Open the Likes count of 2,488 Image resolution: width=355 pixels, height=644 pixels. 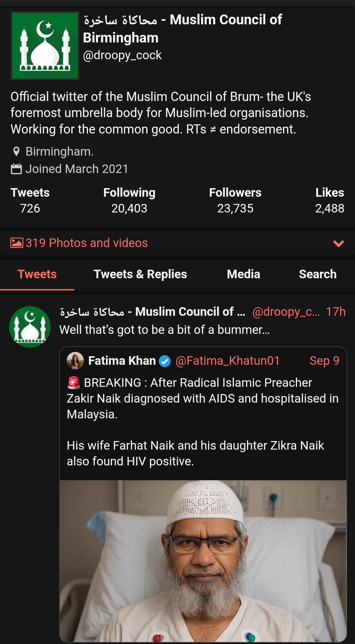point(329,200)
